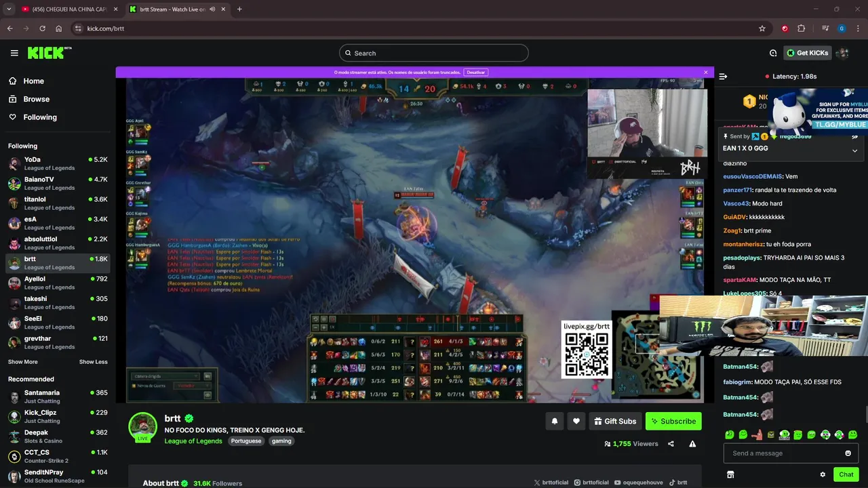Image resolution: width=868 pixels, height=488 pixels.
Task: Open chat settings gear
Action: point(823,474)
